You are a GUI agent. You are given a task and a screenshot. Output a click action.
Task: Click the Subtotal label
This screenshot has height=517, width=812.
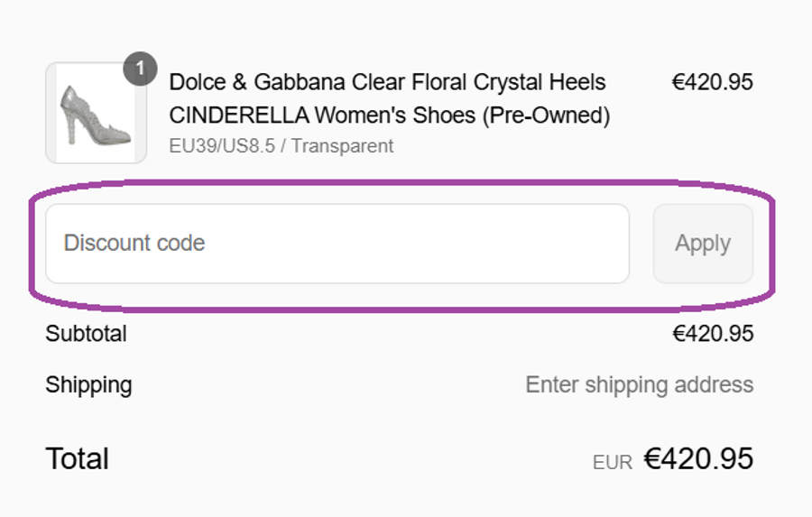[86, 334]
